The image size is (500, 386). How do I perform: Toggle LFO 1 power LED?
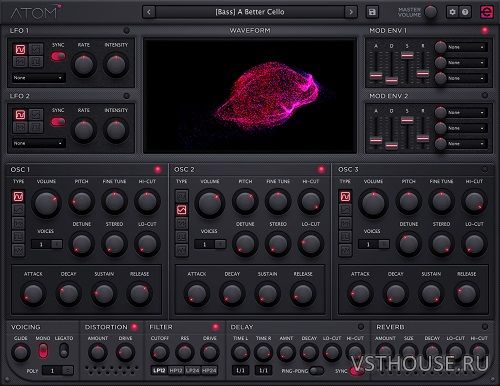[x=126, y=30]
